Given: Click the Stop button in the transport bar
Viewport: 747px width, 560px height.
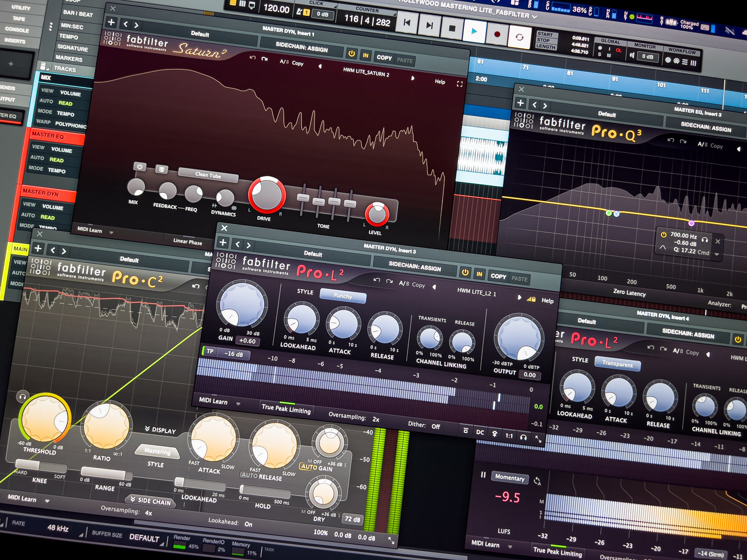Looking at the screenshot, I should (452, 28).
